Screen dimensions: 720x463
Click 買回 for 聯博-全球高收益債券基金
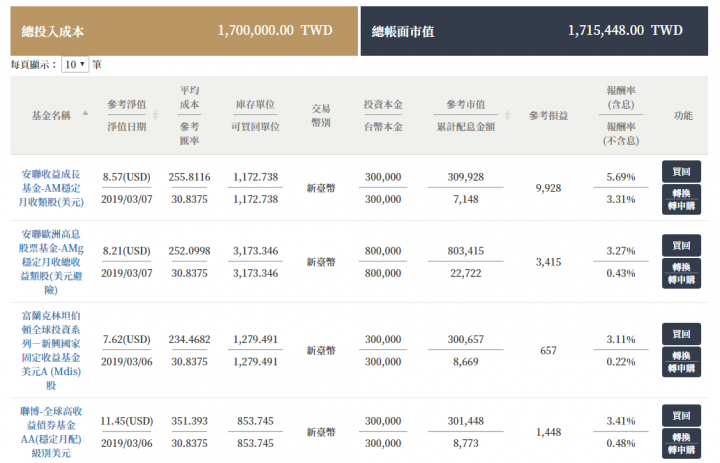click(x=681, y=415)
